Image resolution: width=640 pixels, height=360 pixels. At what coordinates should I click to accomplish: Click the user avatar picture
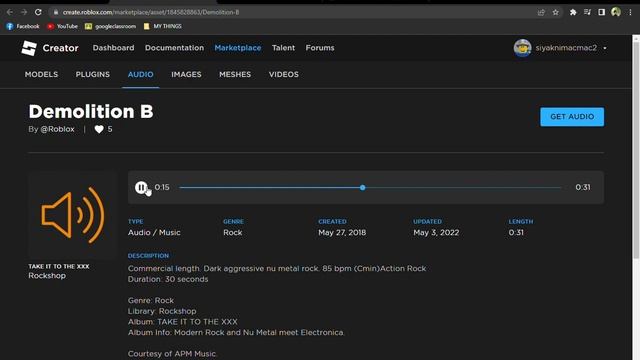pyautogui.click(x=522, y=48)
